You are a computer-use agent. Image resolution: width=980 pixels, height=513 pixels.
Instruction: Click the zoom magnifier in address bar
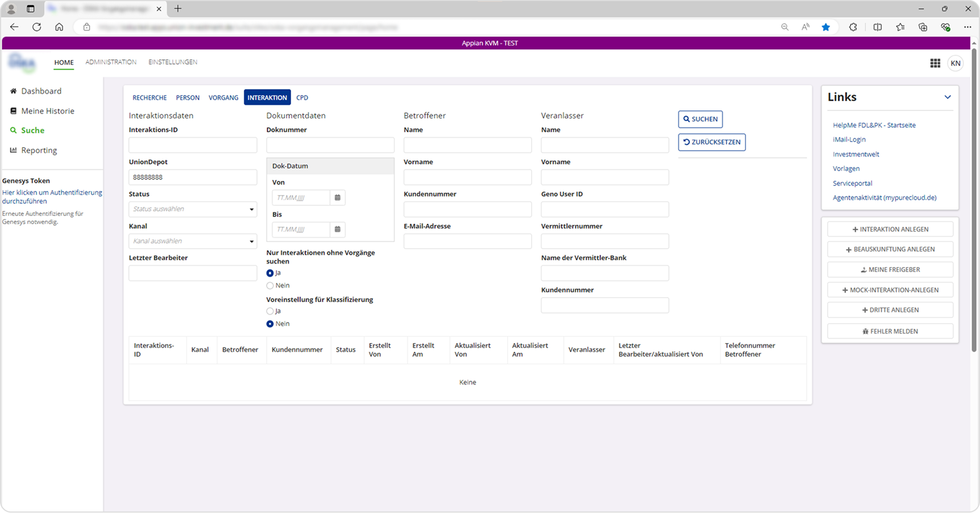pos(784,27)
